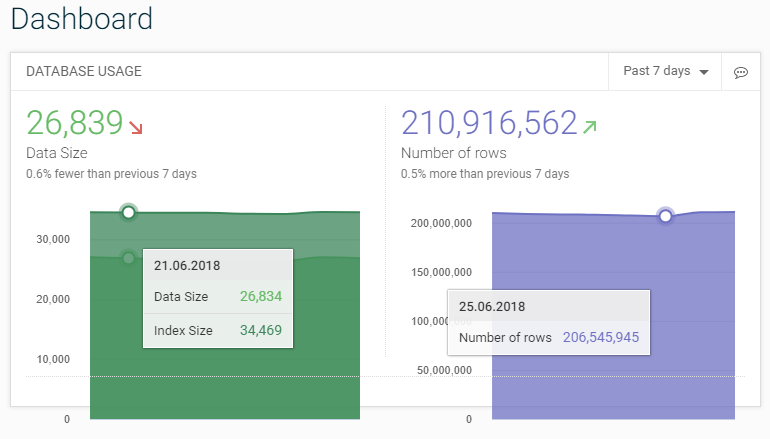Click the 10,000 axis label

[x=53, y=359]
